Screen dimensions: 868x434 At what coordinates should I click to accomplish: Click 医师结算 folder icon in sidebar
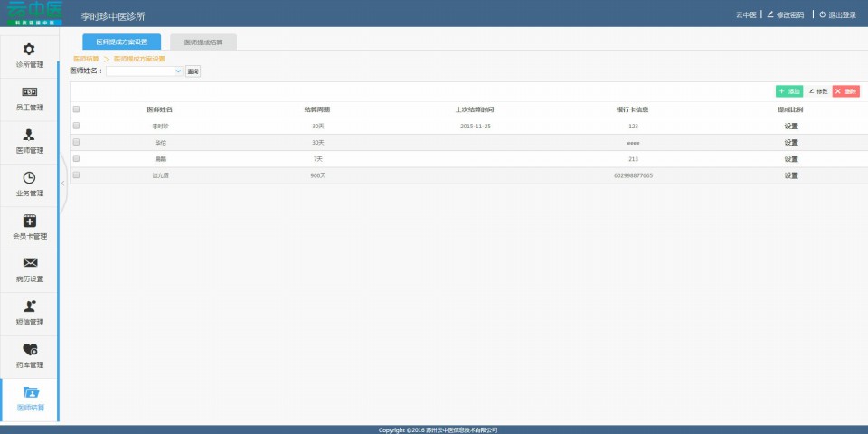(29, 392)
